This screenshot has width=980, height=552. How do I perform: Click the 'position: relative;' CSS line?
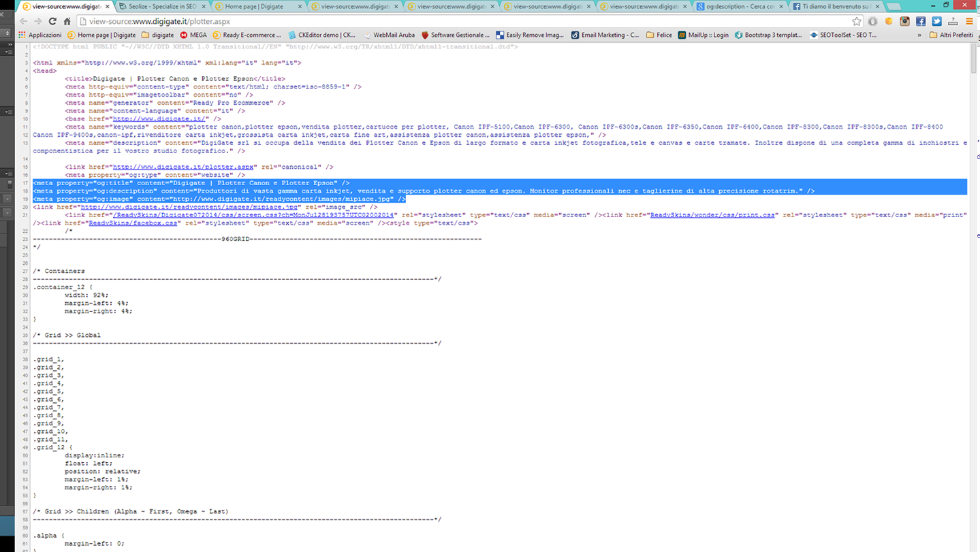[x=103, y=472]
